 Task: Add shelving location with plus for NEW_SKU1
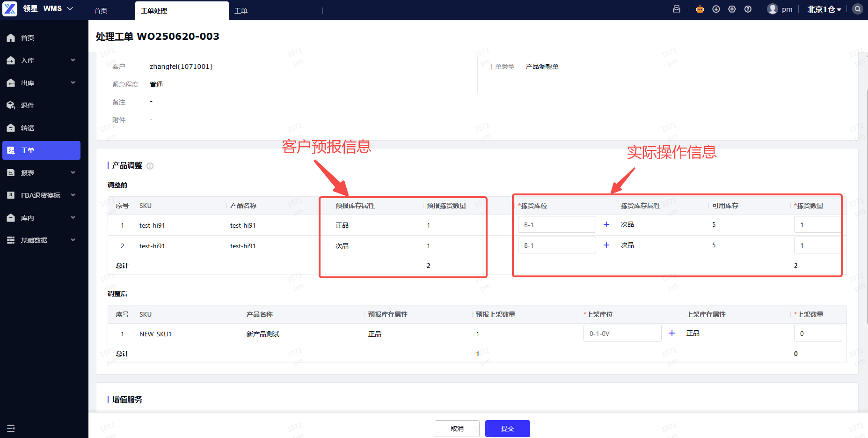pos(672,333)
